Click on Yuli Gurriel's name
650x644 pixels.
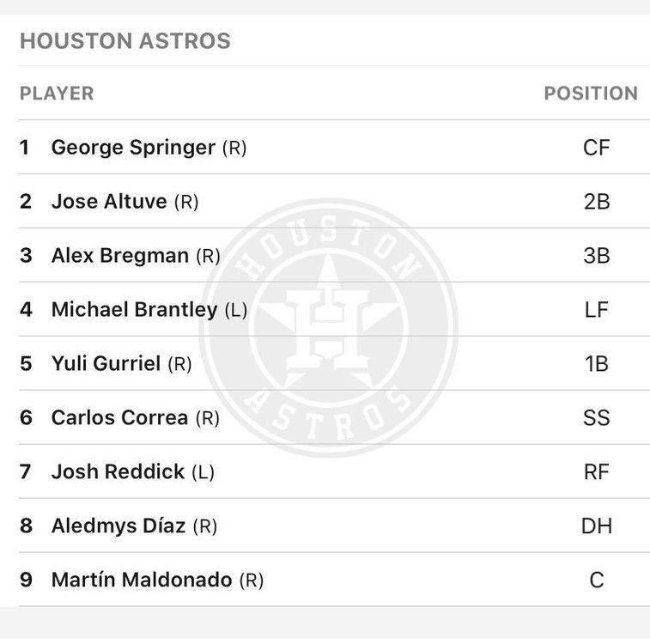[x=106, y=364]
